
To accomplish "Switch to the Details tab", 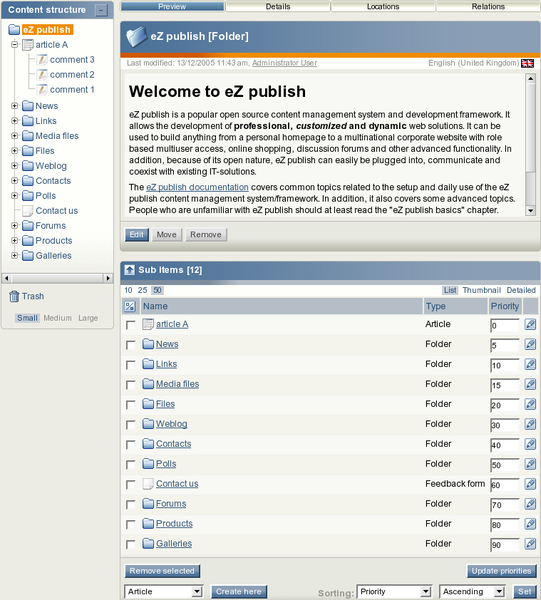I will [x=278, y=7].
